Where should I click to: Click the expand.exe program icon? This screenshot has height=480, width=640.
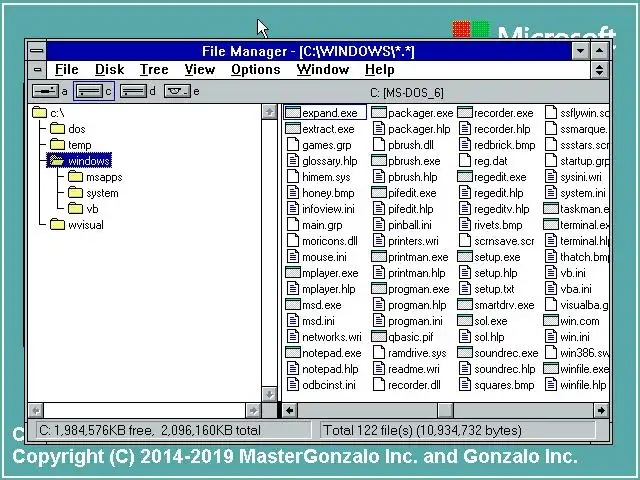pyautogui.click(x=293, y=113)
